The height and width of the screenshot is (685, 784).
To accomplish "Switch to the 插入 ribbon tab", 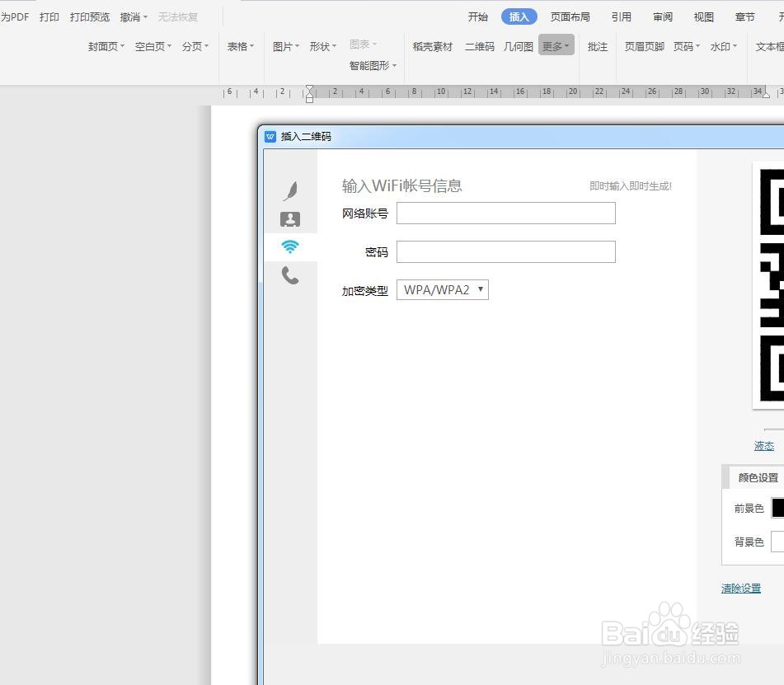I will (x=519, y=17).
